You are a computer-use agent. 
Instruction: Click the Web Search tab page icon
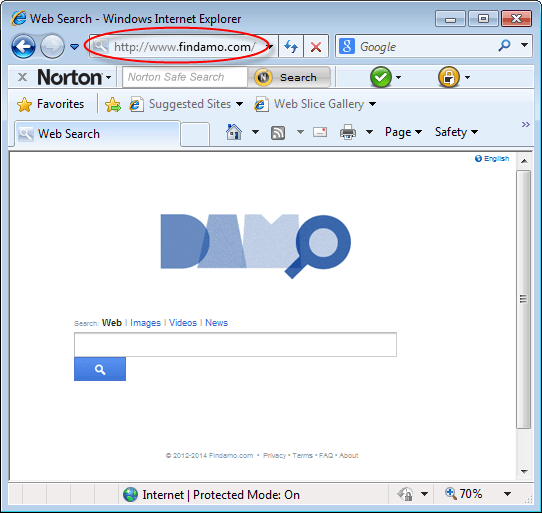[x=26, y=133]
